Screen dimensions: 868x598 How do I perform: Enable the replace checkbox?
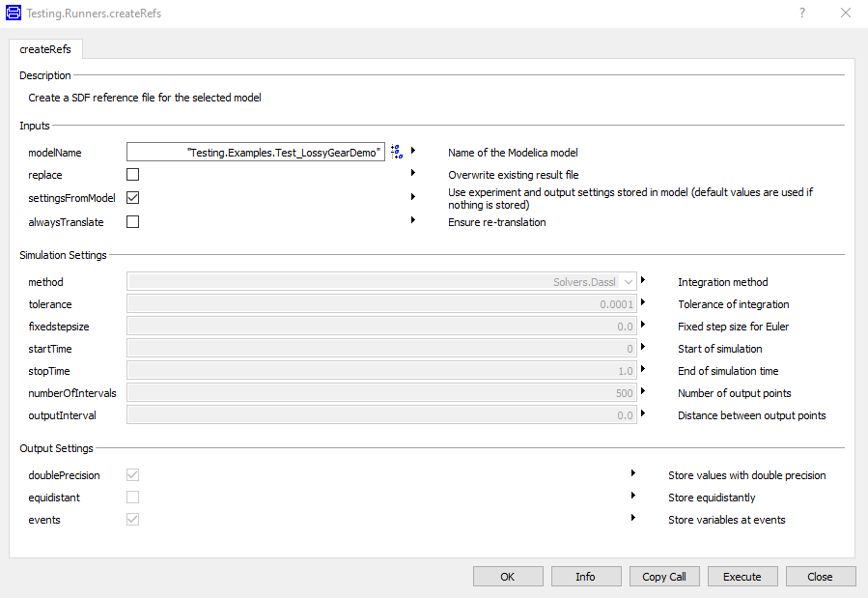[133, 175]
